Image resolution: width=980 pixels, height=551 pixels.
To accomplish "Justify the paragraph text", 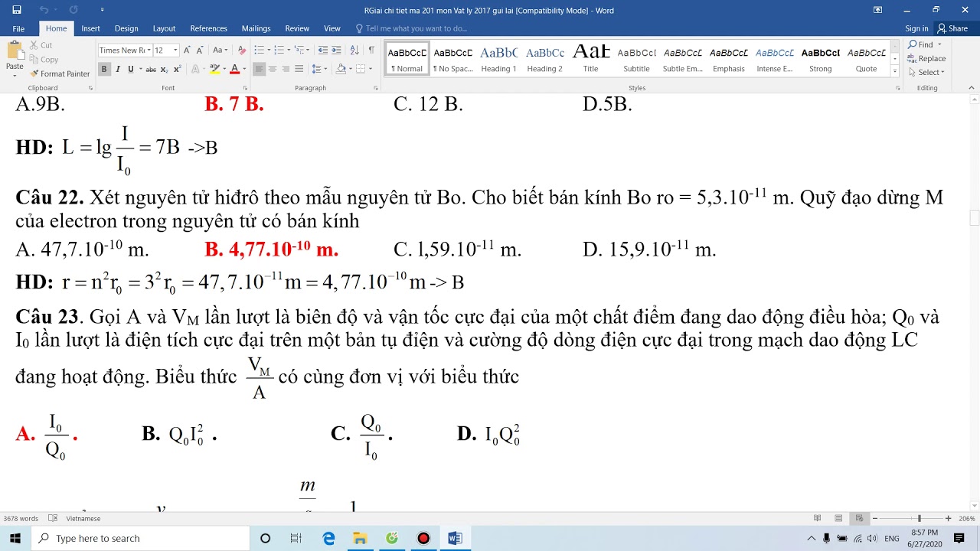I will [x=299, y=69].
